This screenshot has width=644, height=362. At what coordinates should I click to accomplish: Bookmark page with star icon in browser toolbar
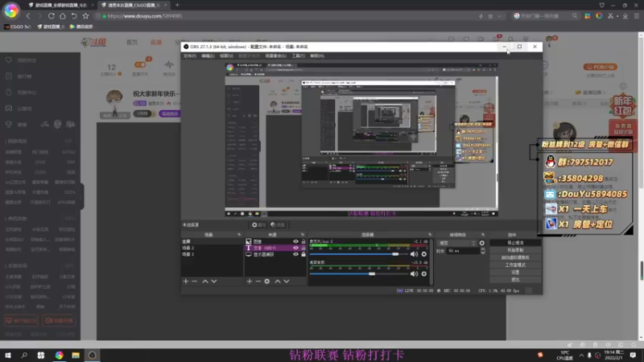85,16
